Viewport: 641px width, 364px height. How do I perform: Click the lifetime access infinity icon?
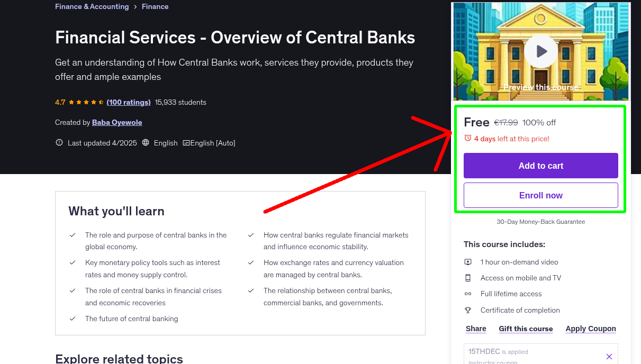point(468,294)
